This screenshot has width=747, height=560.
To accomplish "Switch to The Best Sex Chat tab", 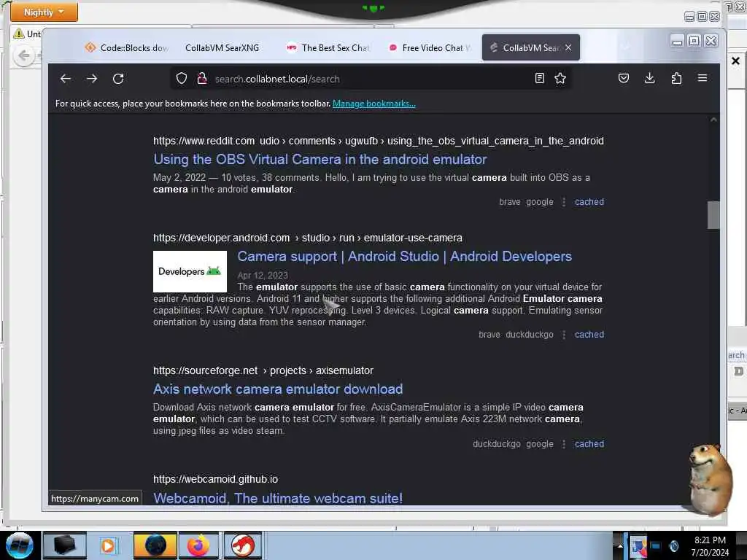I will pyautogui.click(x=328, y=47).
